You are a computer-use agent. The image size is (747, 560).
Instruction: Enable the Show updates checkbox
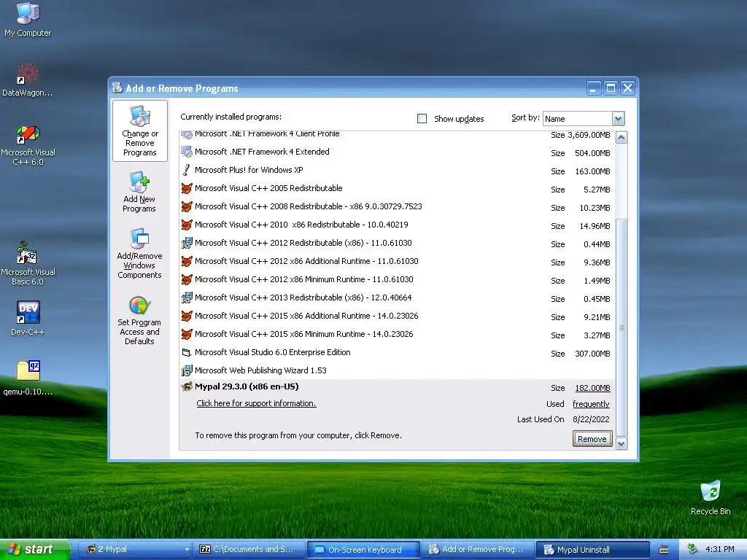(422, 119)
